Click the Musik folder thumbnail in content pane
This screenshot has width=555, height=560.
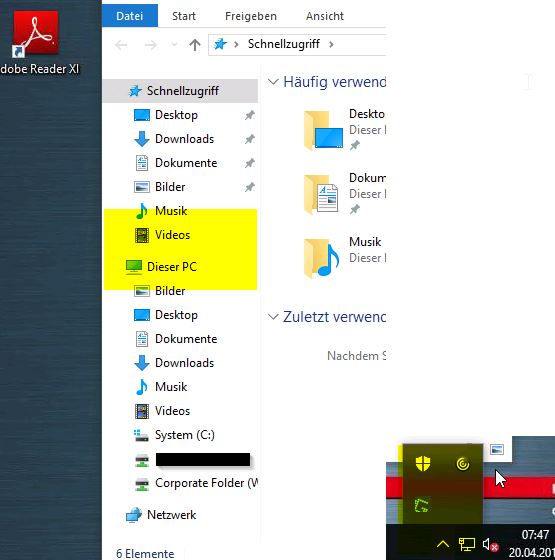pyautogui.click(x=322, y=258)
